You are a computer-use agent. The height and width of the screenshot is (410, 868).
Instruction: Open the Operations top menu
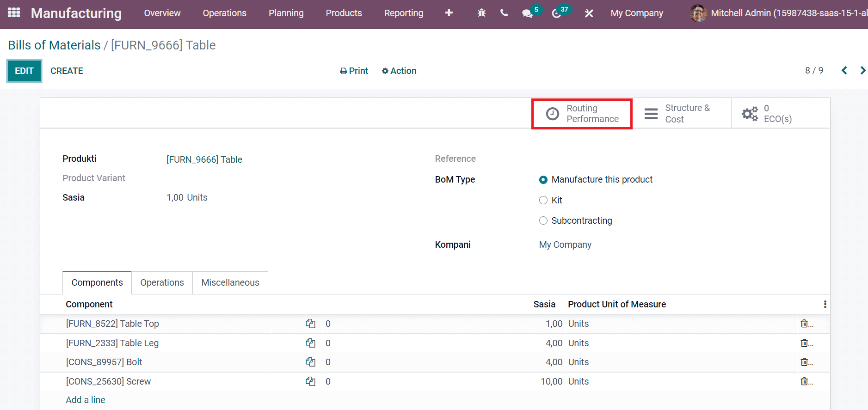pos(225,13)
